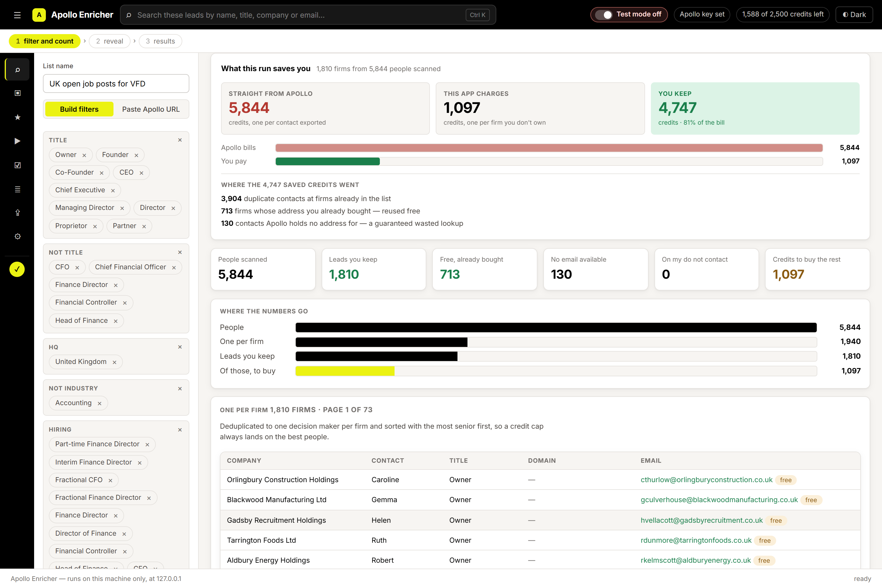The height and width of the screenshot is (588, 882).
Task: Remove the Director of Finance chip
Action: [124, 534]
